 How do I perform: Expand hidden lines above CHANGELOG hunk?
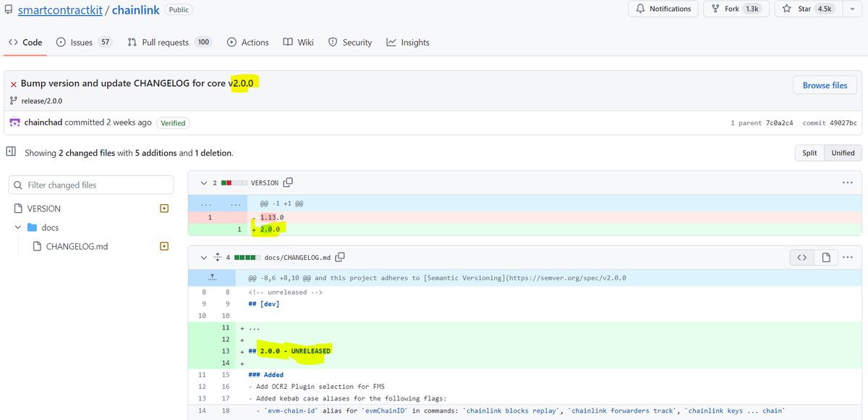point(211,277)
